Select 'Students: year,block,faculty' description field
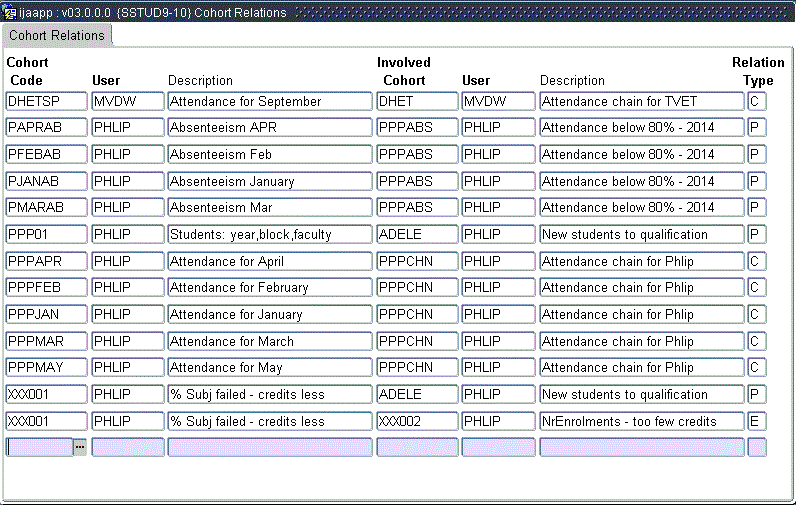This screenshot has width=796, height=505. point(270,234)
